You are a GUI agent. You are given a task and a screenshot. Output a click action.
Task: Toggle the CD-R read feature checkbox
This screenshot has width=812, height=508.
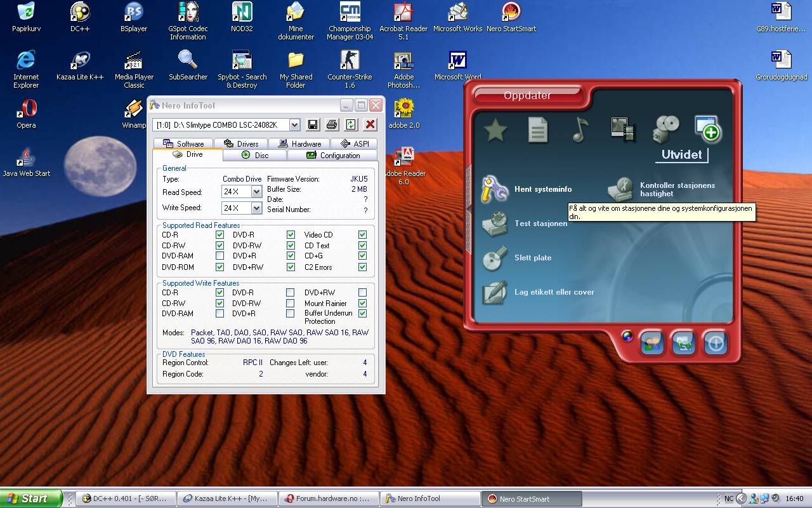(219, 235)
